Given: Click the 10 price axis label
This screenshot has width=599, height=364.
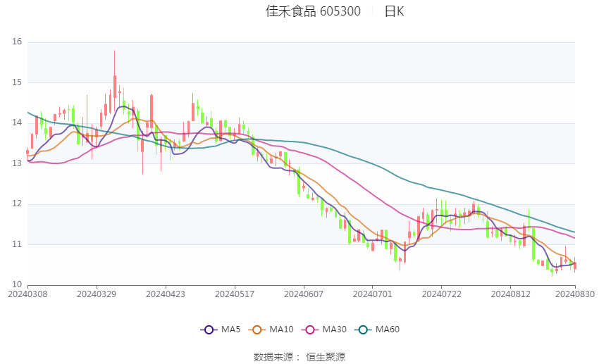Looking at the screenshot, I should pos(17,284).
